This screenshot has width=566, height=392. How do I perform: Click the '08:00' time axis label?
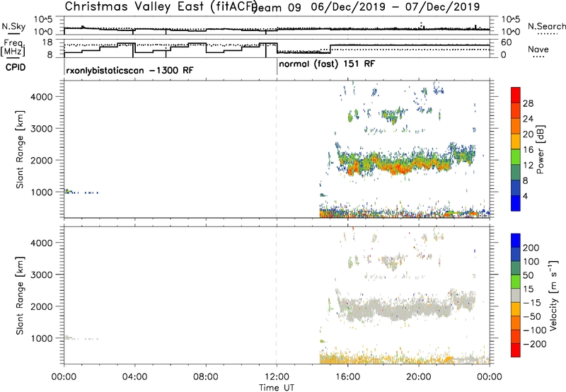coord(206,377)
